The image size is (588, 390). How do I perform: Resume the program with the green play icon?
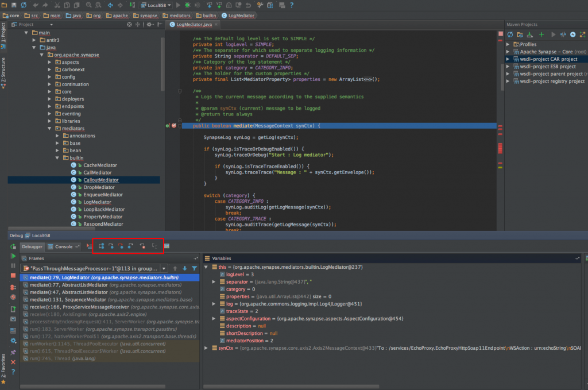pos(13,256)
